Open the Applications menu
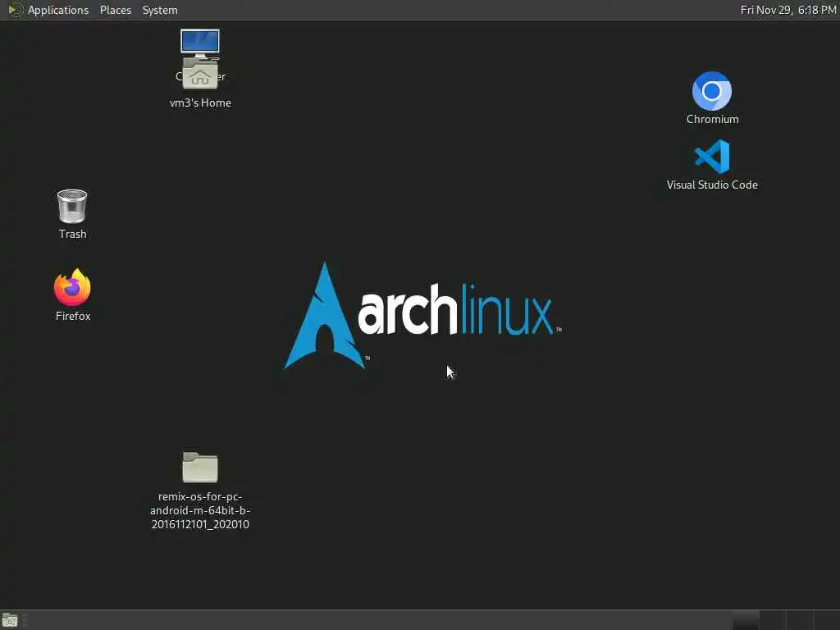The height and width of the screenshot is (630, 840). [x=58, y=10]
